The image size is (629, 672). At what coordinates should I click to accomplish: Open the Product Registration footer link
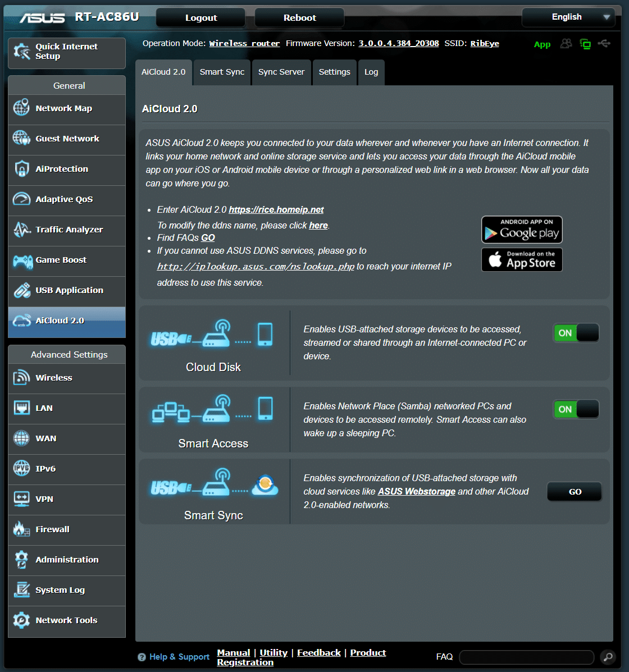click(x=302, y=657)
